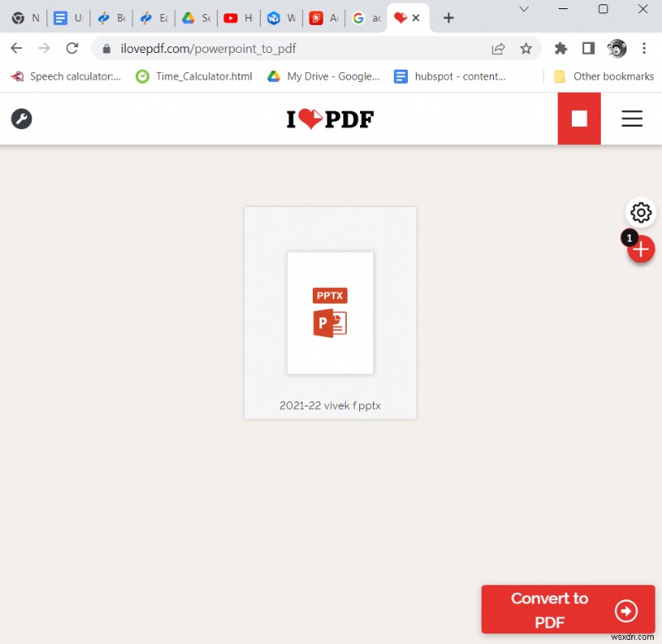Click the sidebar panel icon next to extensions

[x=588, y=49]
